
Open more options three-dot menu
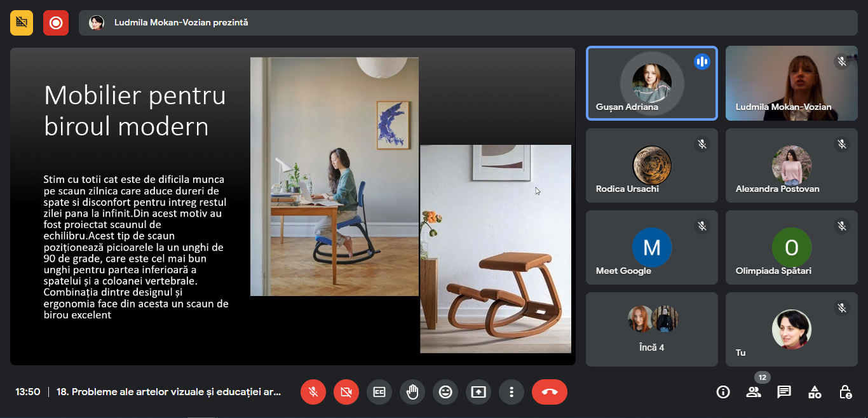pos(512,392)
